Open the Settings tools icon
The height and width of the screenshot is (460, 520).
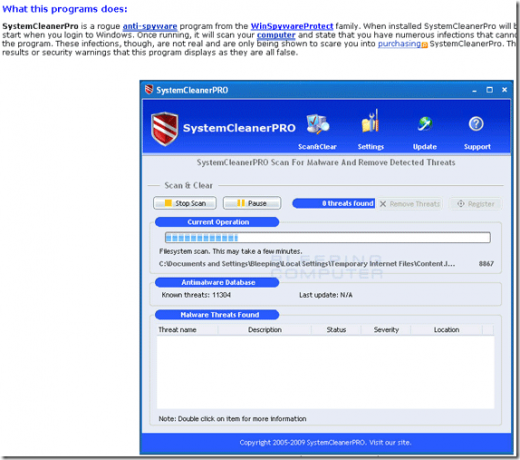(370, 121)
